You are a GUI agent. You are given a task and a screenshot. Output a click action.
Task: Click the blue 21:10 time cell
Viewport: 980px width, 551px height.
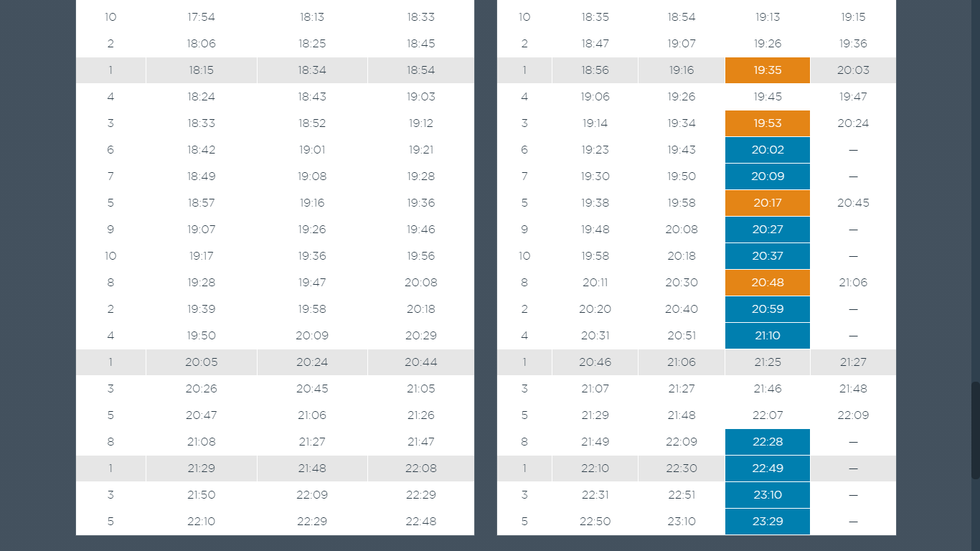(x=768, y=336)
